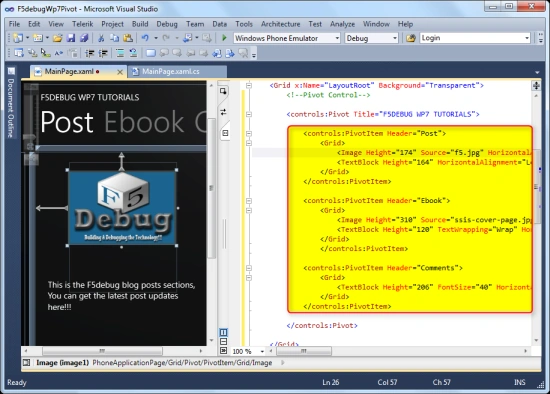Save the current file using the floppy icon
Image resolution: width=550 pixels, height=394 pixels.
click(71, 38)
